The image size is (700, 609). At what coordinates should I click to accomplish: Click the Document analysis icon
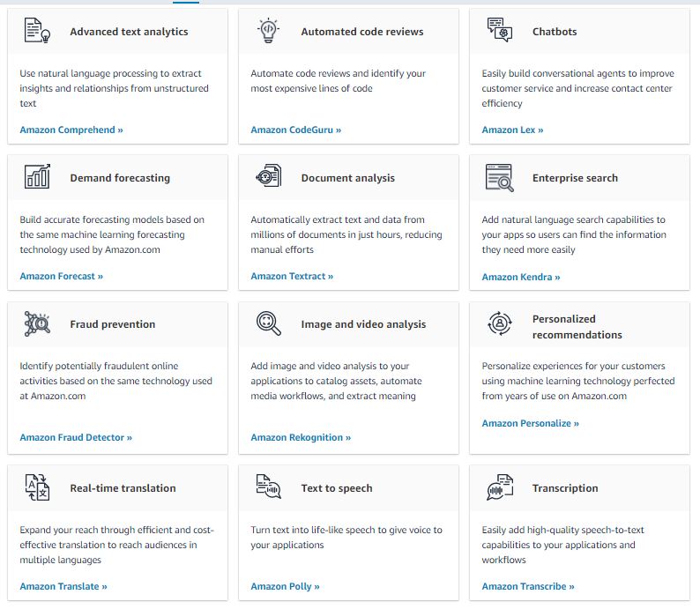pyautogui.click(x=269, y=177)
